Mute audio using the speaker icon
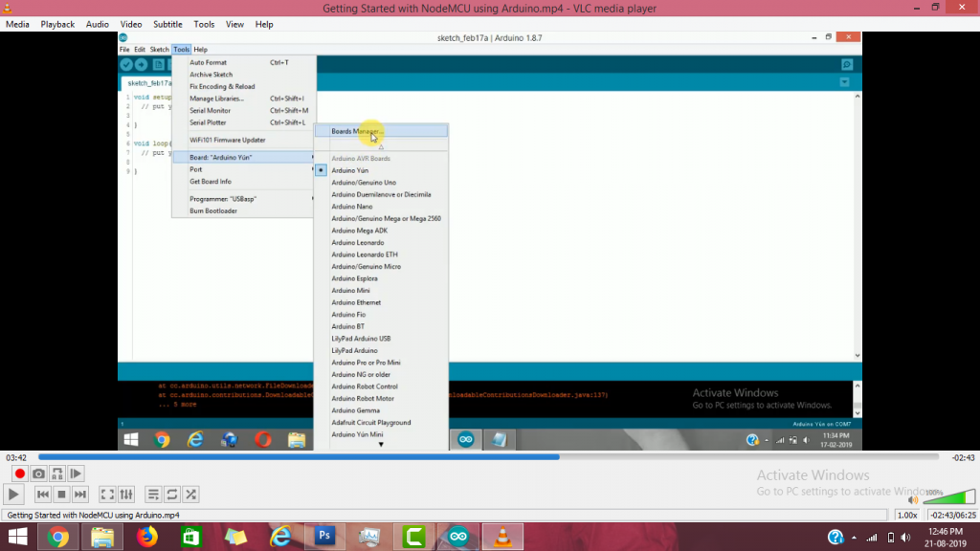Image resolution: width=980 pixels, height=551 pixels. (x=912, y=499)
